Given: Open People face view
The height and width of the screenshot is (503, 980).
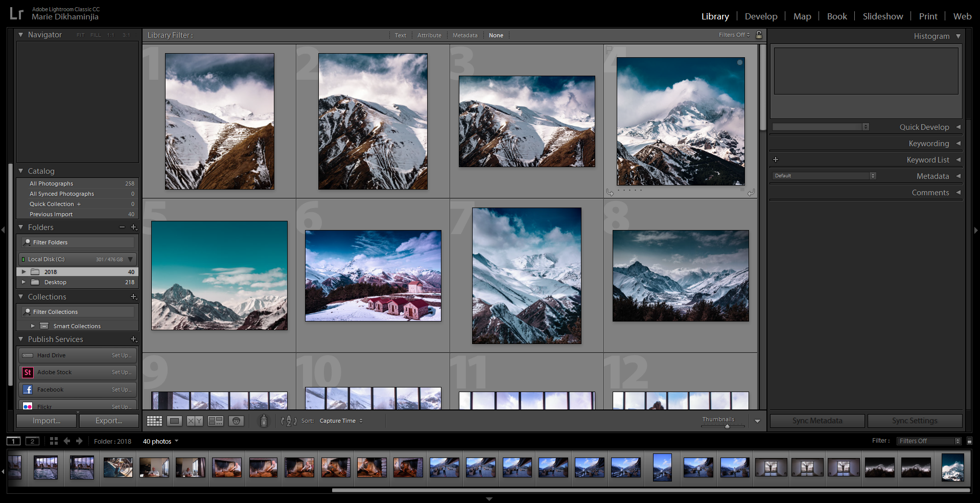Looking at the screenshot, I should (x=236, y=421).
